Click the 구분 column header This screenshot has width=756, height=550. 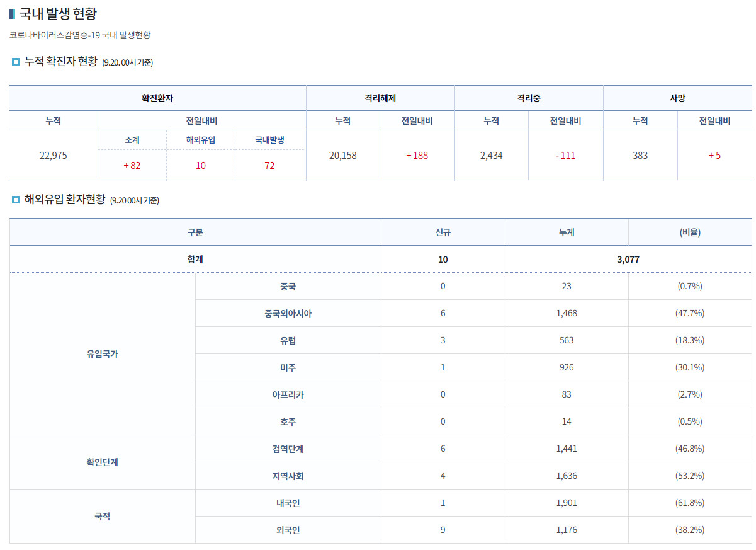click(x=195, y=232)
